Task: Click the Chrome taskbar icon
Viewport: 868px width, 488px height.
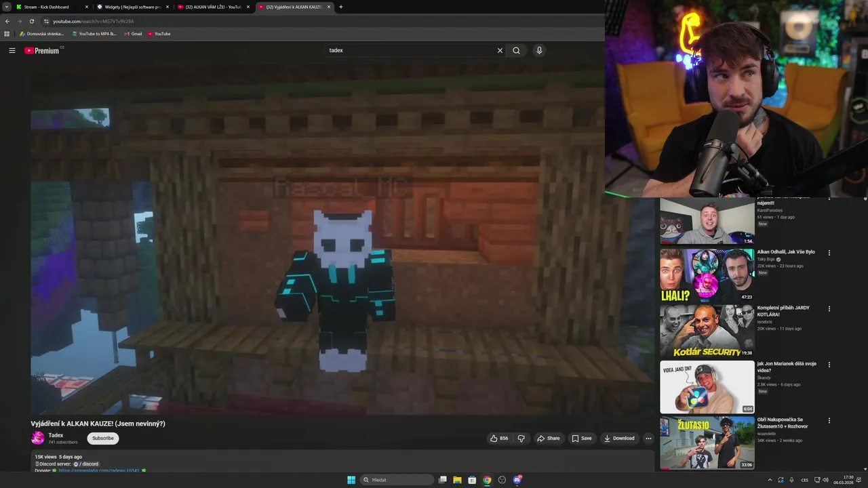Action: (x=487, y=480)
